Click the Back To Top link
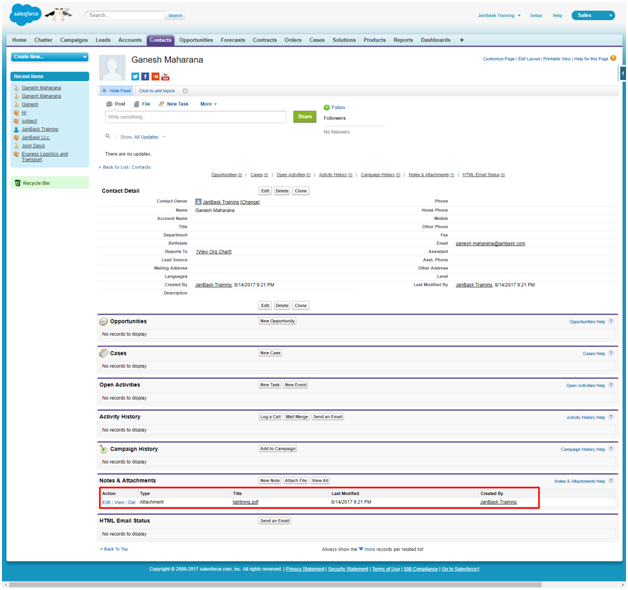 (x=116, y=549)
